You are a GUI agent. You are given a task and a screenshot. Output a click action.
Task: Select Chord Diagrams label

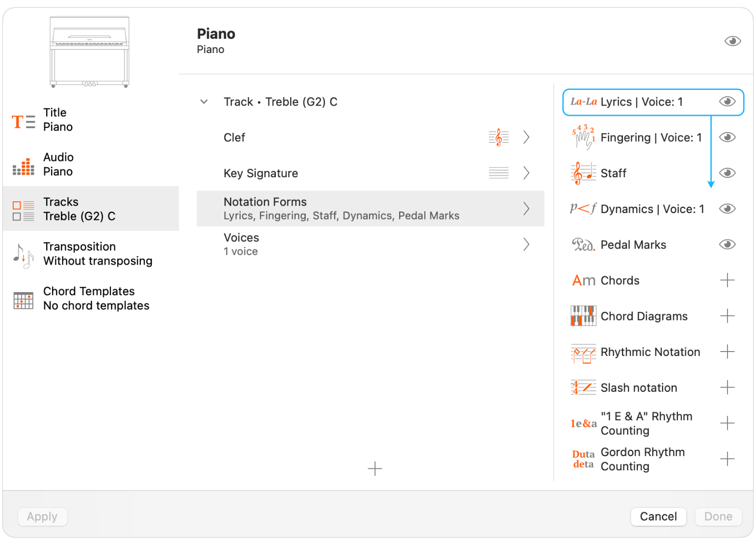pyautogui.click(x=644, y=316)
